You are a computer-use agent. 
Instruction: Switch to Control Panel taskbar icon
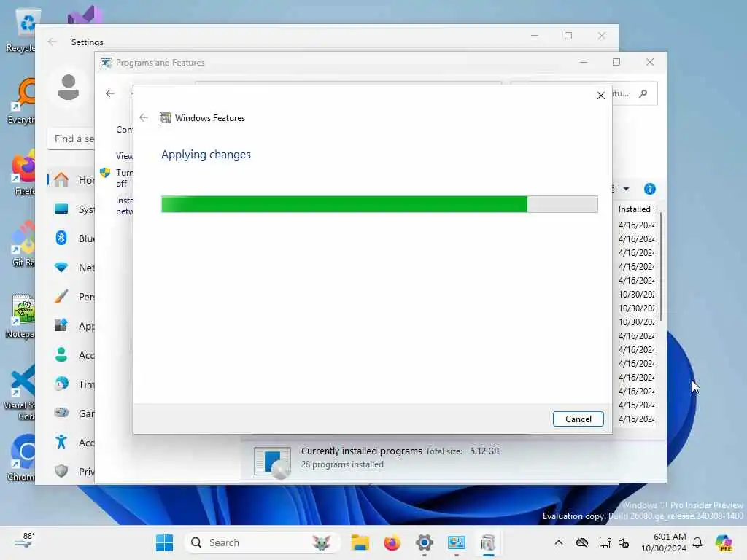pos(456,542)
